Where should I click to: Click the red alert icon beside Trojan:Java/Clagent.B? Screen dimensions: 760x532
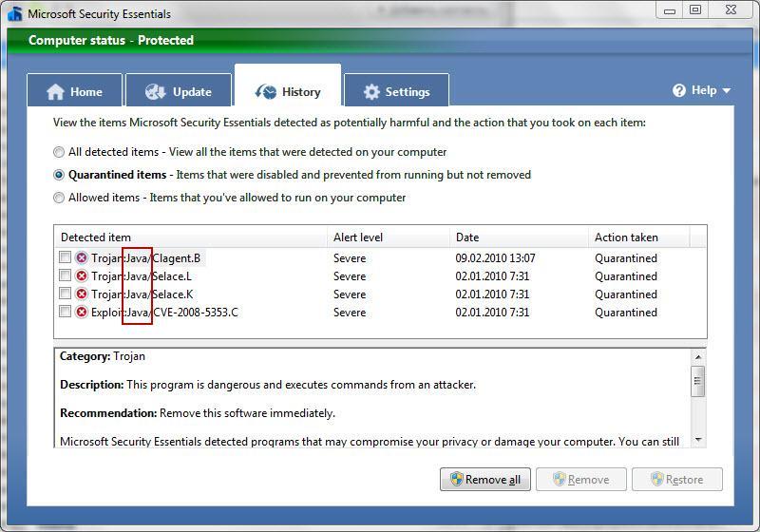coord(82,258)
